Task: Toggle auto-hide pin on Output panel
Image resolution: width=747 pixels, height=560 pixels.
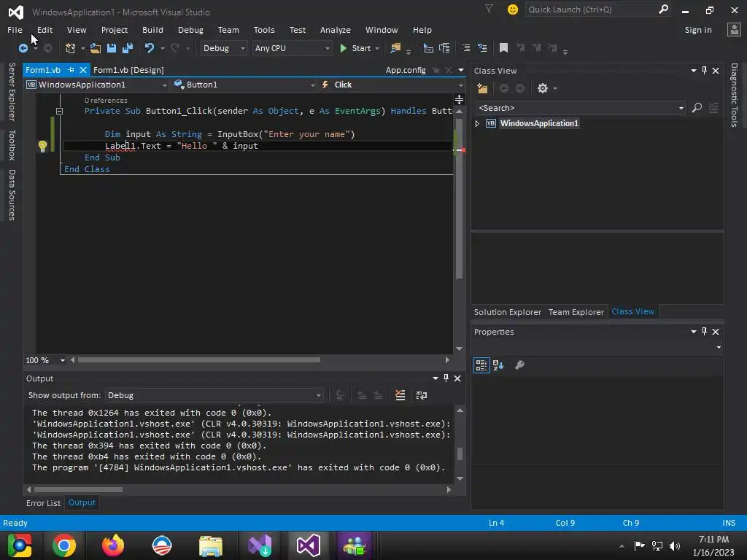Action: point(446,378)
